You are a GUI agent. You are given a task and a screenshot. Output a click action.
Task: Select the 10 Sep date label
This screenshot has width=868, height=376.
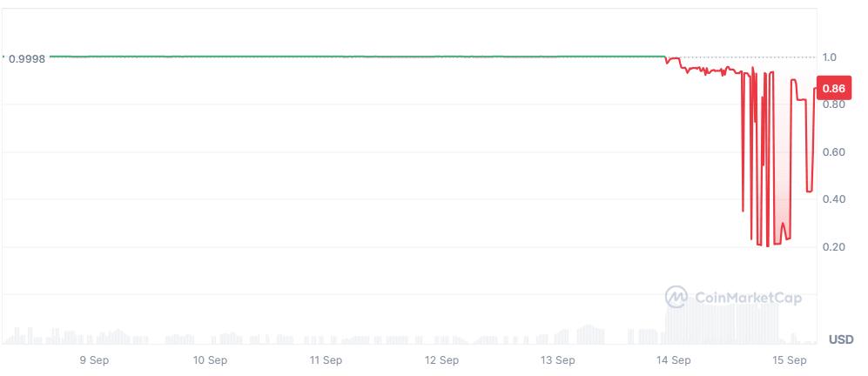pyautogui.click(x=209, y=359)
